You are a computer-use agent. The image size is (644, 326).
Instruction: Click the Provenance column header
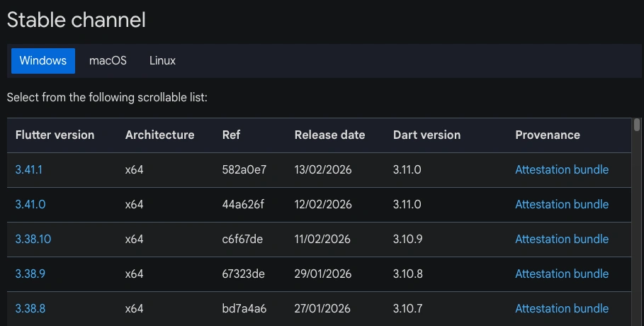point(548,135)
